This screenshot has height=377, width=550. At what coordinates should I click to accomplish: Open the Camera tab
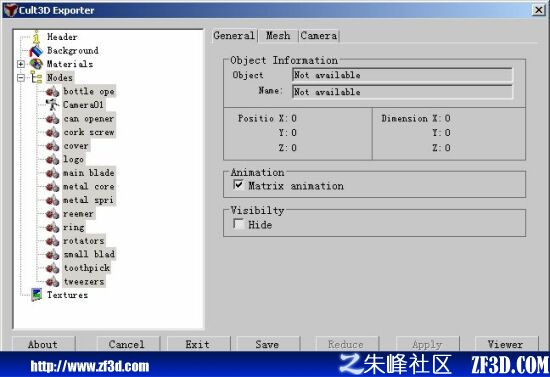tap(319, 36)
